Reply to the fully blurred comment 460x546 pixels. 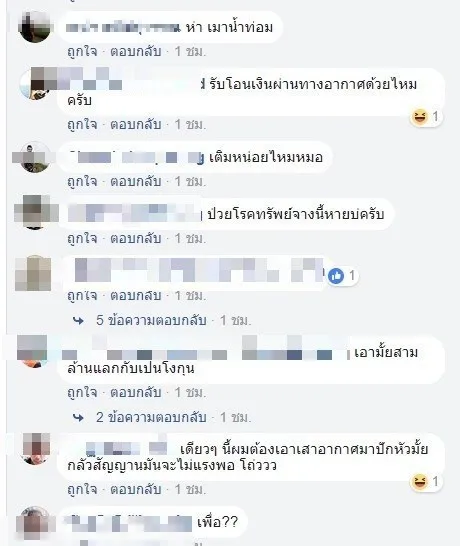(x=135, y=296)
